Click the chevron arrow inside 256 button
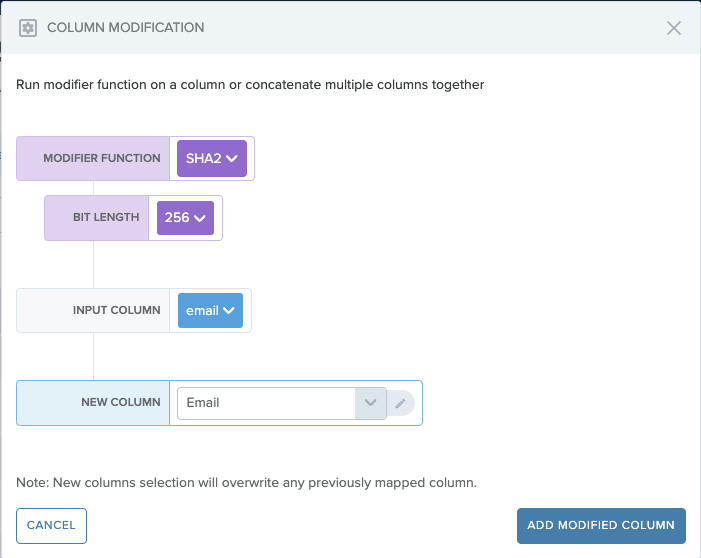Image resolution: width=701 pixels, height=558 pixels. 199,218
